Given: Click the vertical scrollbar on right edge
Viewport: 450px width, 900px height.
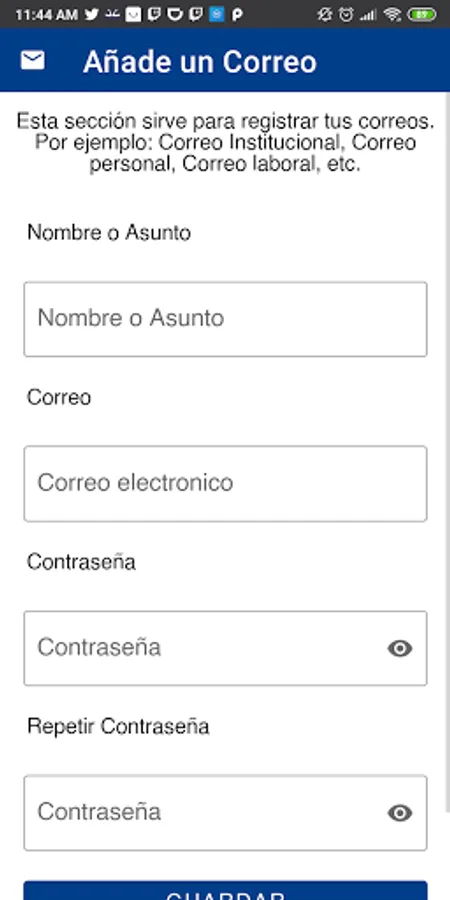Looking at the screenshot, I should coord(447,453).
